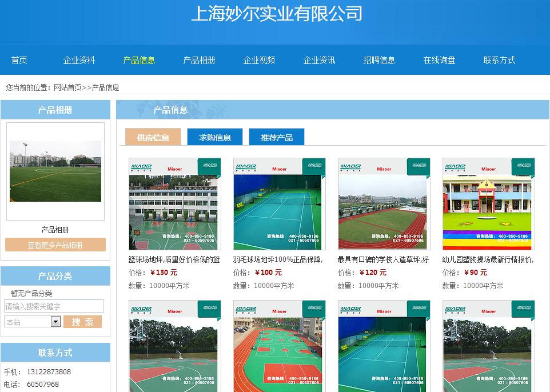Open the 招聘信息 navigation item

click(x=379, y=61)
